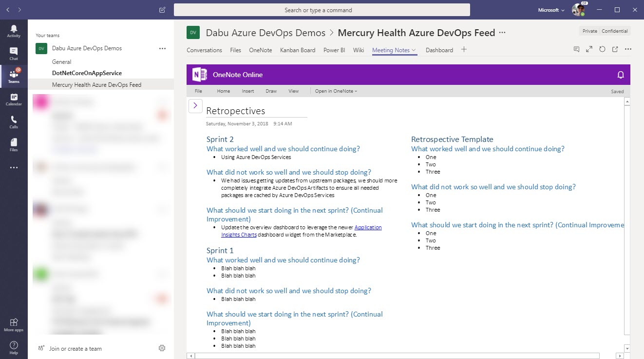Open channel more options next to Mercury Health title
This screenshot has width=644, height=359.
pos(503,33)
